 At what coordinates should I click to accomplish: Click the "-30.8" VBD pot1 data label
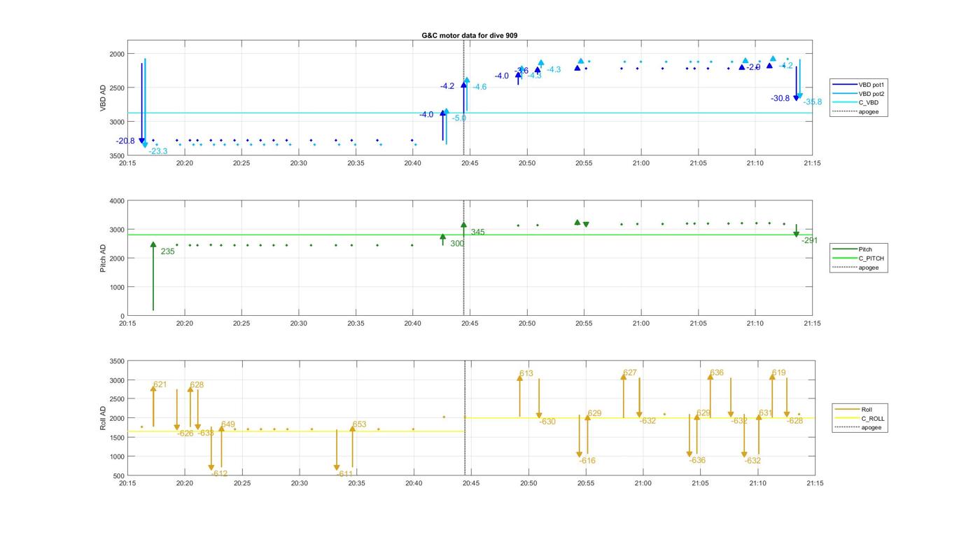pyautogui.click(x=780, y=99)
